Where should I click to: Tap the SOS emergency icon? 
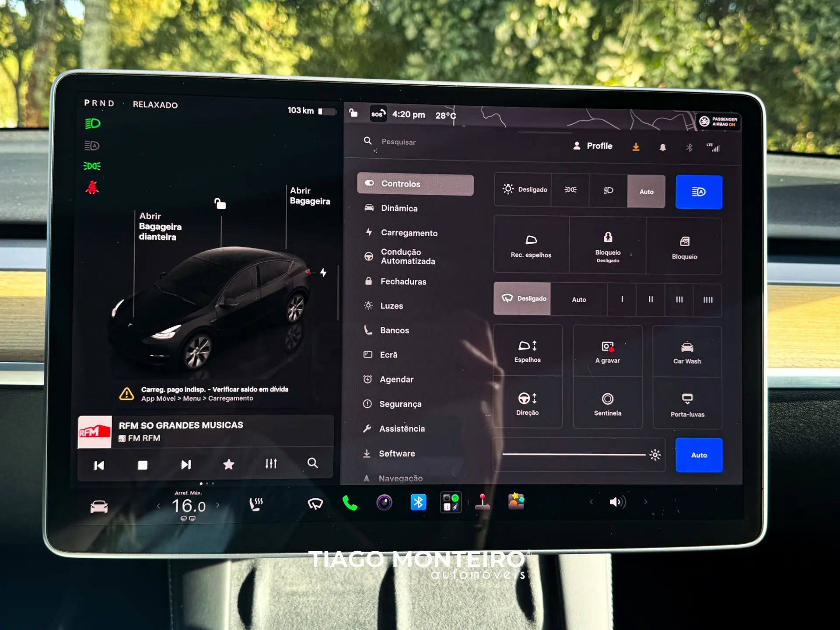point(378,114)
